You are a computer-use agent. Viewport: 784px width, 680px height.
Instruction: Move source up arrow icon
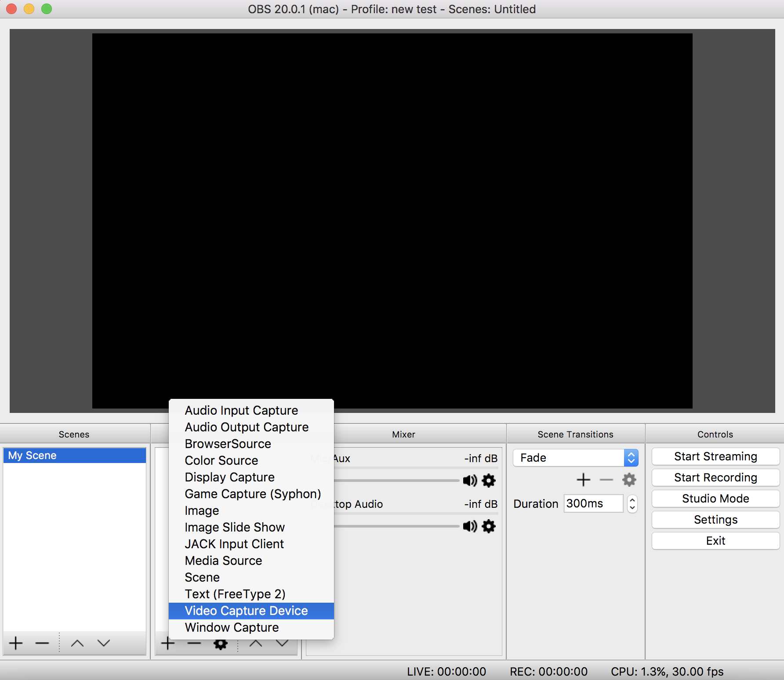point(256,644)
